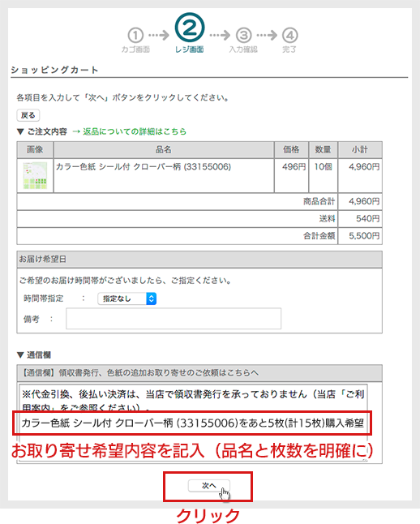Viewport: 420px width, 524px height.
Task: Click the 戻る back button
Action: pos(28,115)
